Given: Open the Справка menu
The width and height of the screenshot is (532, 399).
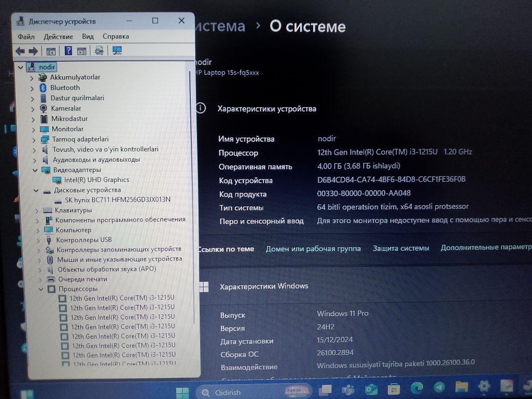Looking at the screenshot, I should [x=116, y=36].
